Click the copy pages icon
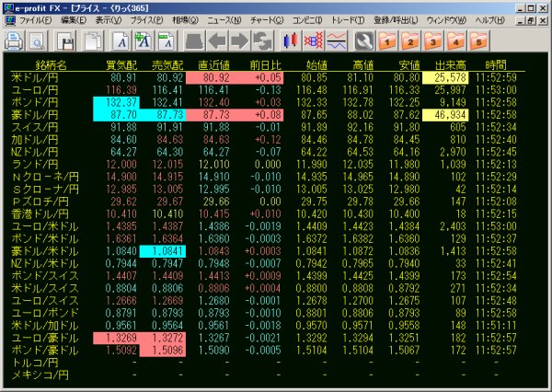The image size is (552, 392). click(93, 41)
